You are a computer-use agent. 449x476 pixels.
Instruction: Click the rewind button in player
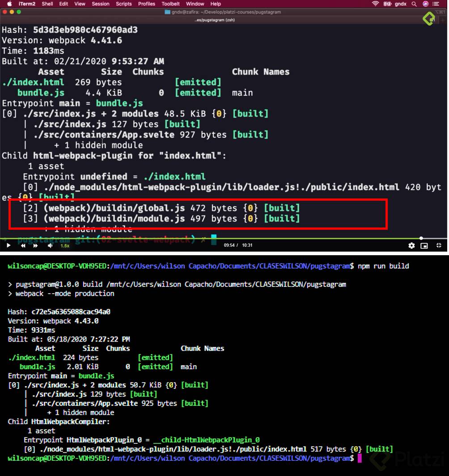[23, 245]
